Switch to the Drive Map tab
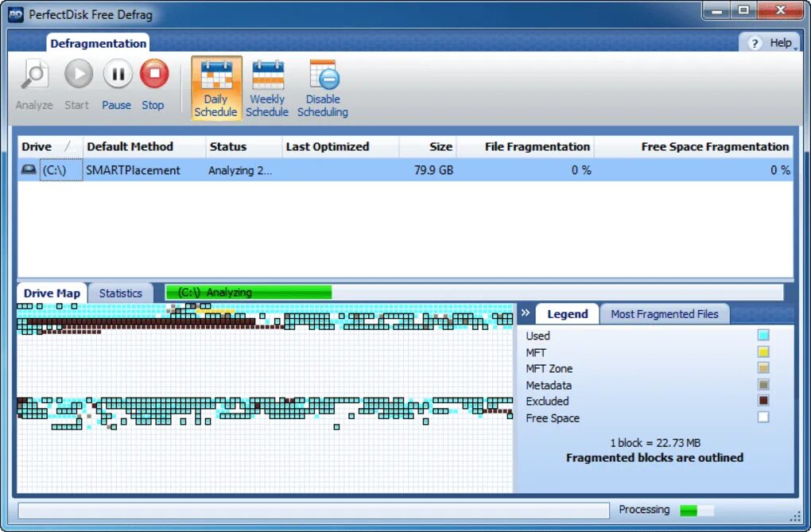 pyautogui.click(x=52, y=293)
